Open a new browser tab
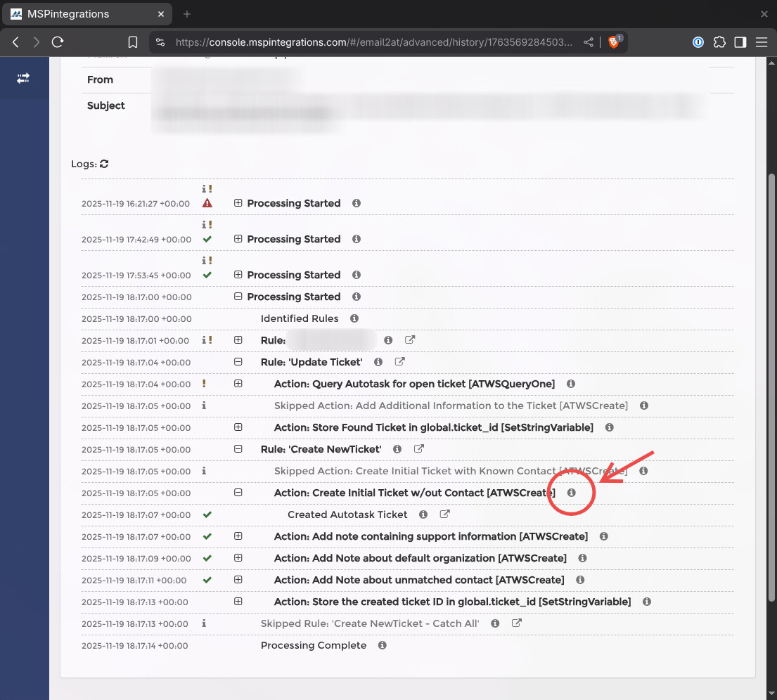777x700 pixels. click(x=187, y=14)
